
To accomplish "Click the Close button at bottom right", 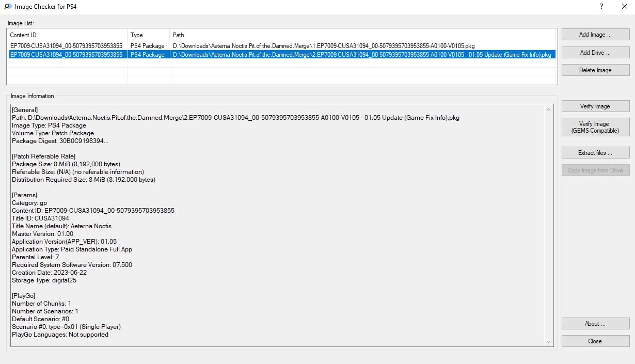I will [x=595, y=341].
